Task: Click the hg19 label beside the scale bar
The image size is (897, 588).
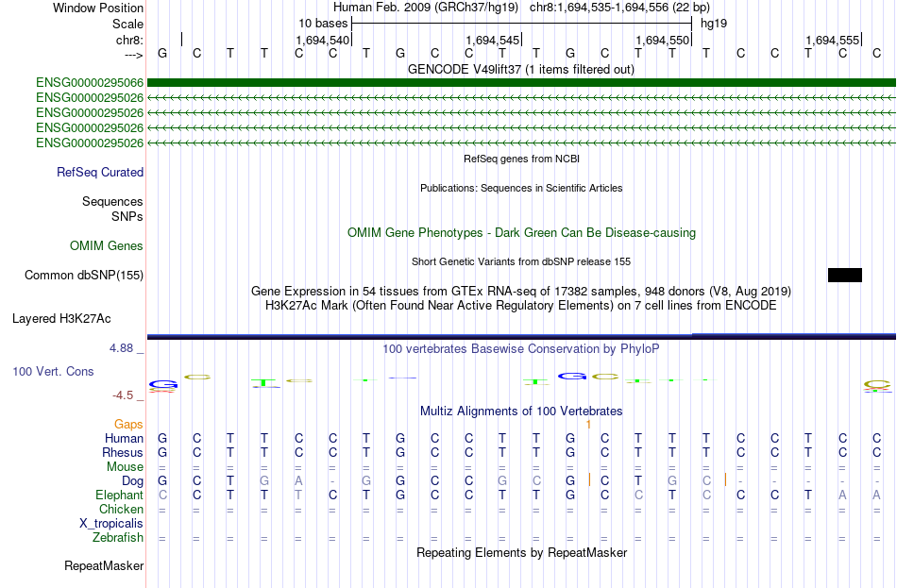Action: pyautogui.click(x=714, y=24)
